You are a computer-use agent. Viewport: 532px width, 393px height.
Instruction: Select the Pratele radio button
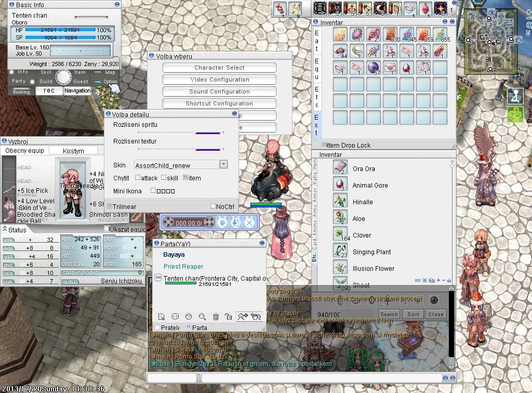click(x=157, y=327)
